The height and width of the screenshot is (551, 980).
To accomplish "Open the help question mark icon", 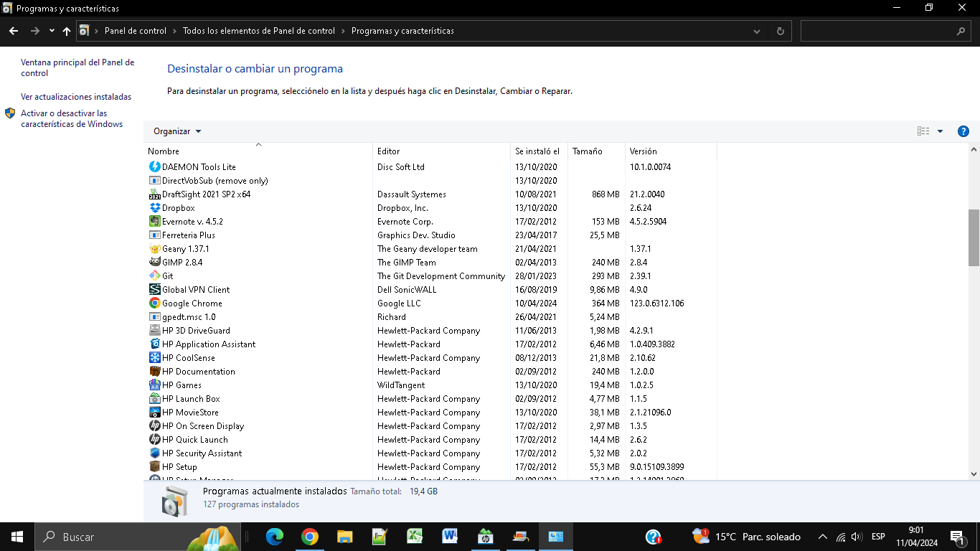I will click(x=963, y=131).
